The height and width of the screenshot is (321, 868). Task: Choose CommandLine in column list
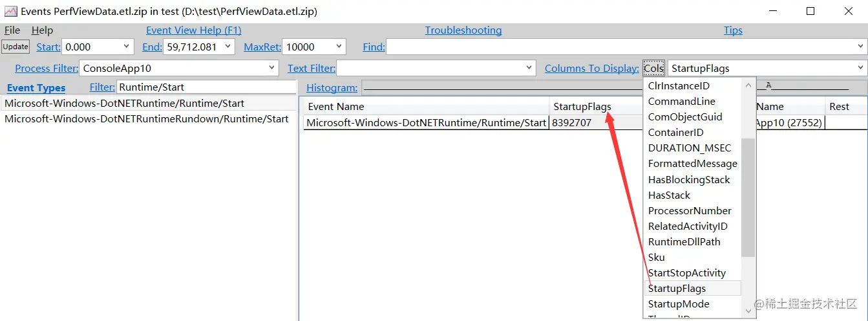pos(692,102)
